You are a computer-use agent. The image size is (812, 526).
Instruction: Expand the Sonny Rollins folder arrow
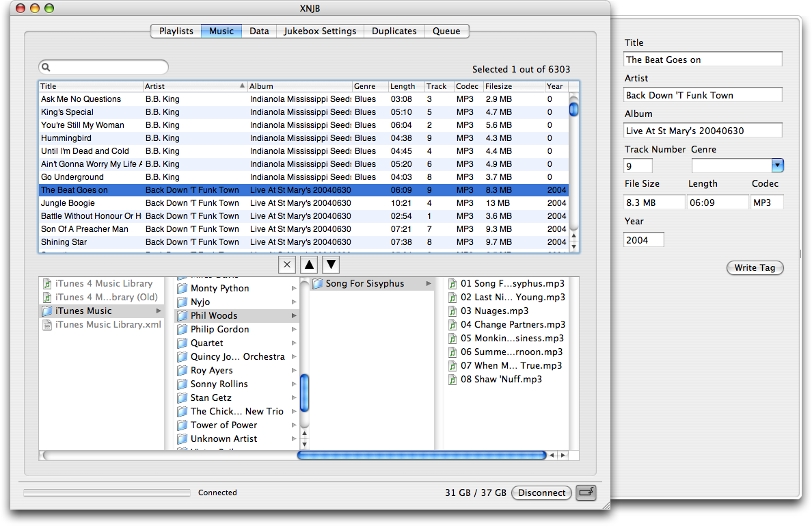coord(294,384)
